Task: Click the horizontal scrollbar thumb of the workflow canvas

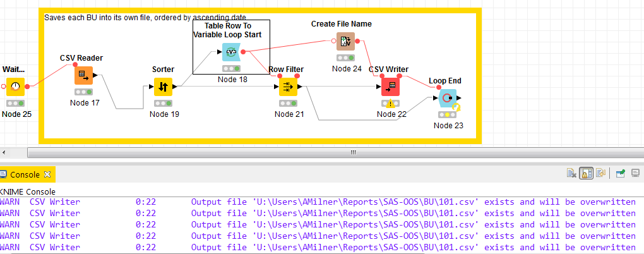Action: point(354,152)
